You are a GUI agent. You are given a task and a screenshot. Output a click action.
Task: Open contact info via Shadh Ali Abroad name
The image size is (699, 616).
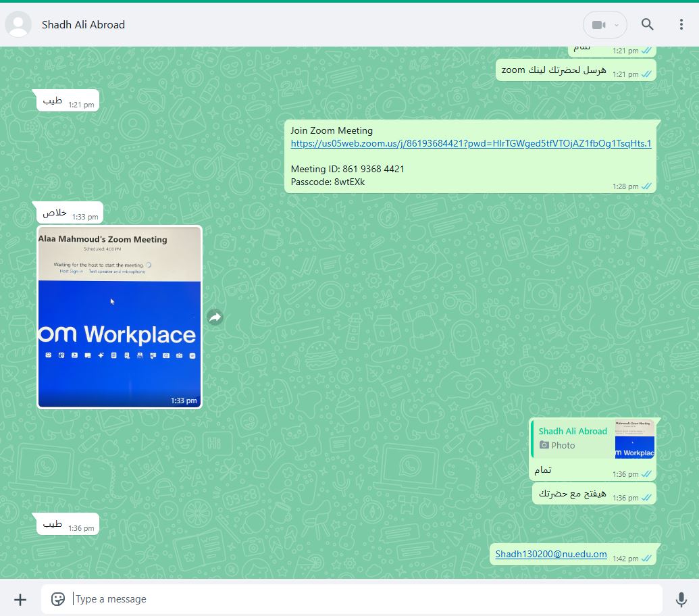tap(83, 24)
